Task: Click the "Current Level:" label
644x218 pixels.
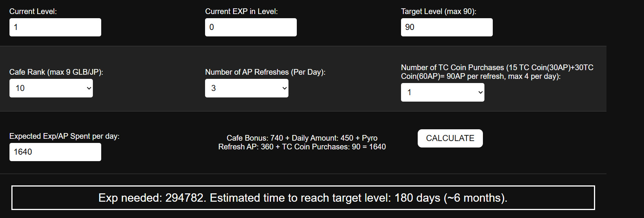Action: (33, 11)
